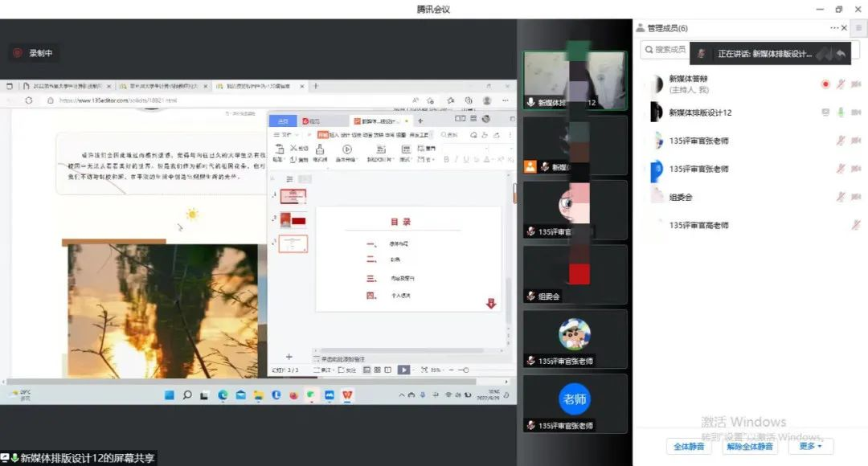Click the 录制中 recording indicator
Viewport: 868px width, 466px height.
tap(33, 53)
